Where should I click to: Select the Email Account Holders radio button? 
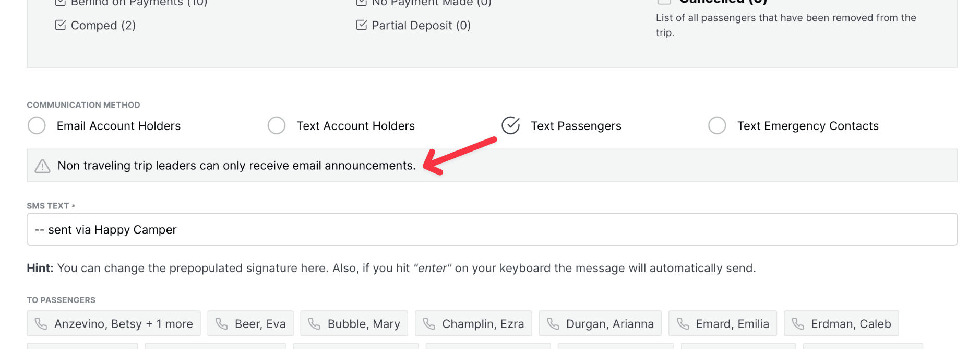[x=37, y=125]
